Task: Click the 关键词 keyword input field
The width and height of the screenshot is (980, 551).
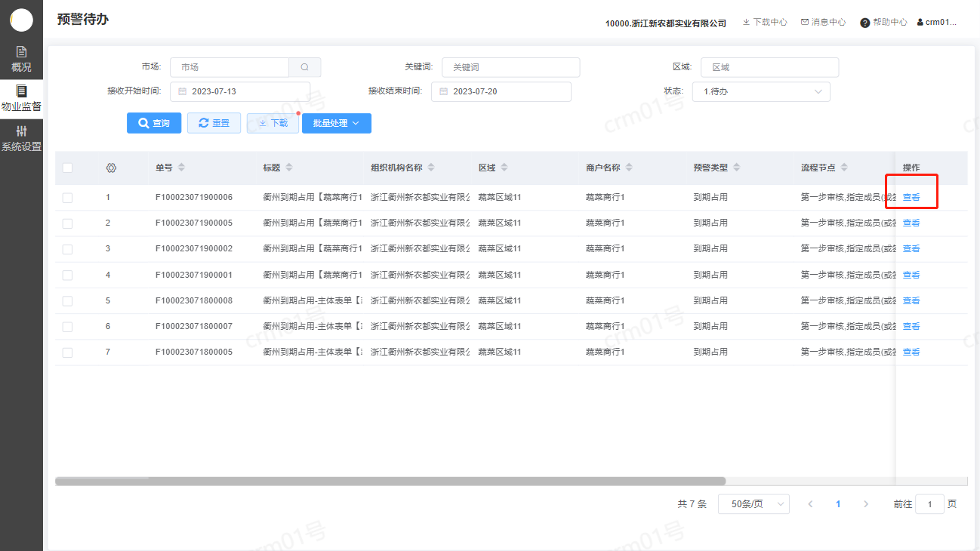Action: 510,67
